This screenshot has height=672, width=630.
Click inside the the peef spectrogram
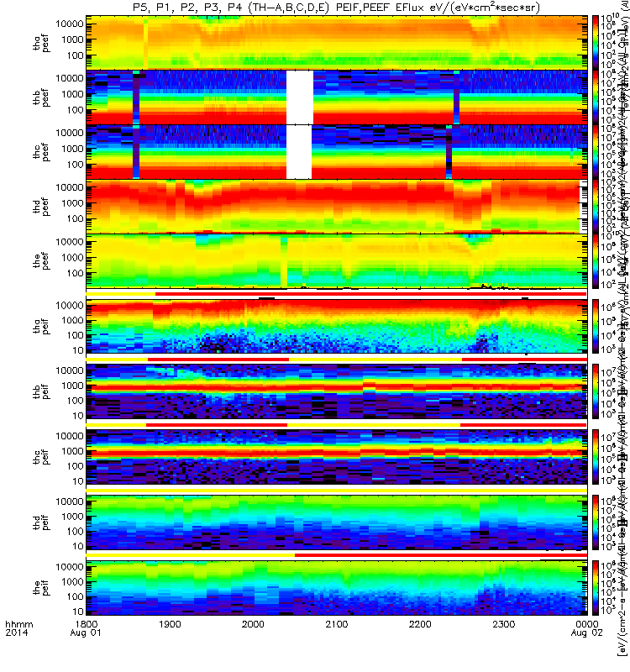(x=337, y=261)
